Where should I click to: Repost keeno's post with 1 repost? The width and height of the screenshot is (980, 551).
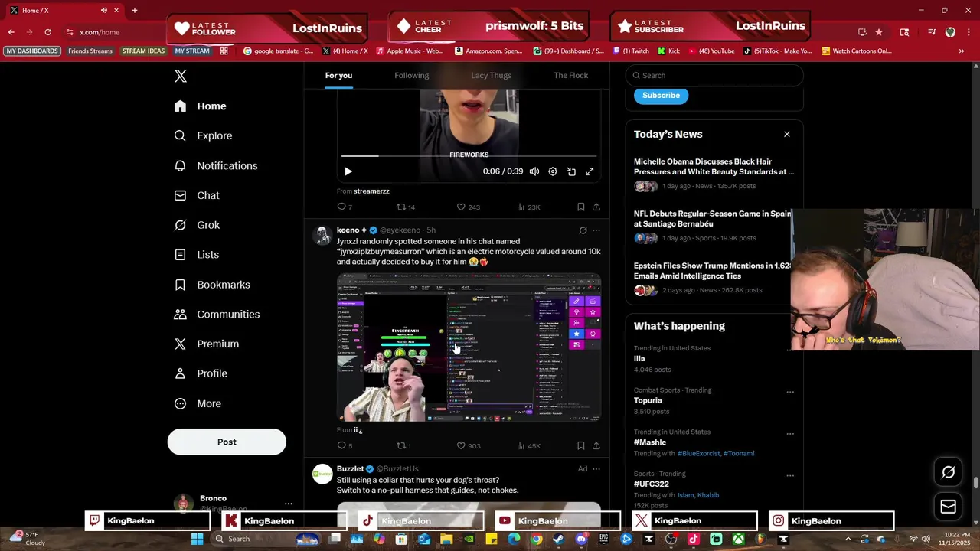point(403,445)
